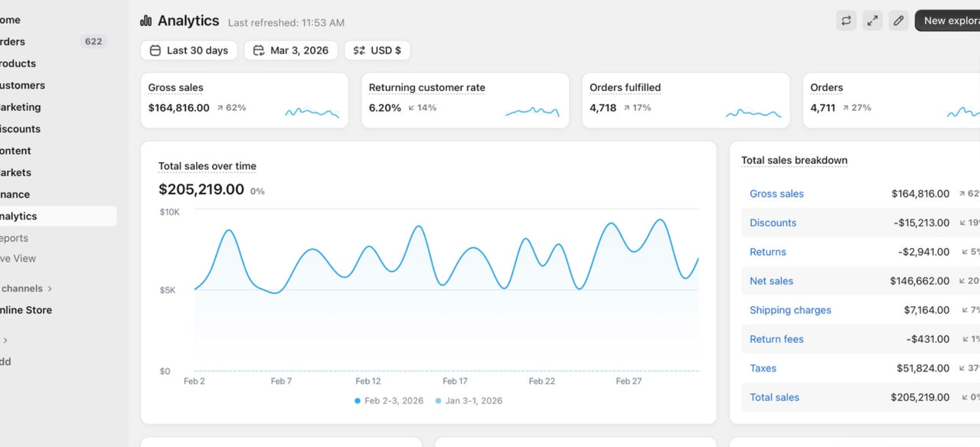Click the Orders count badge 622

93,41
